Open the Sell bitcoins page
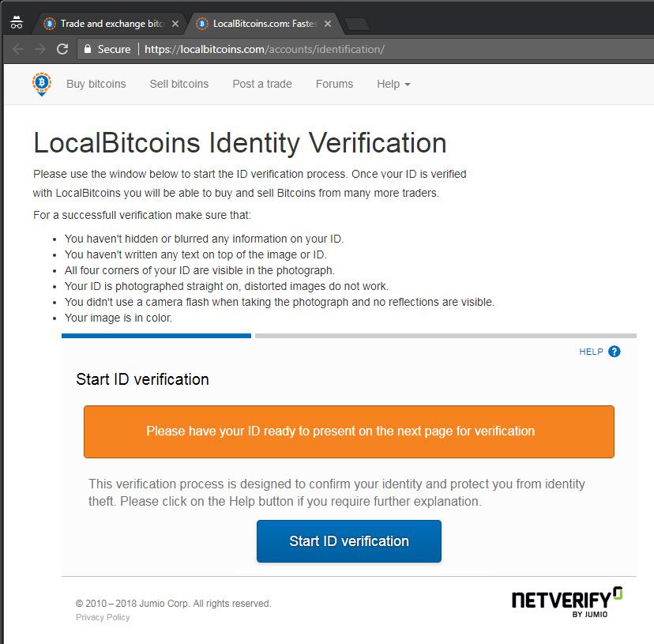 coord(179,84)
